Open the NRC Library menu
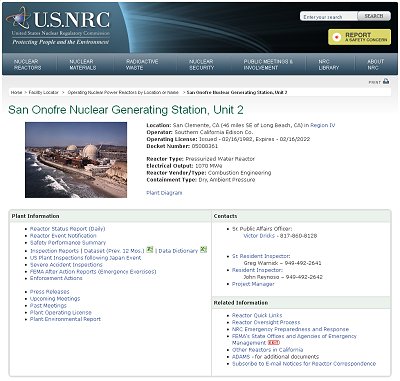The image size is (400, 381). pyautogui.click(x=328, y=65)
